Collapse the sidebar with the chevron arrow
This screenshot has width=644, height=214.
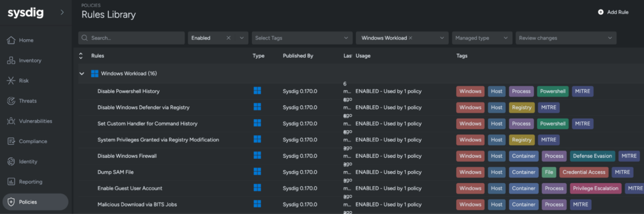coord(62,12)
